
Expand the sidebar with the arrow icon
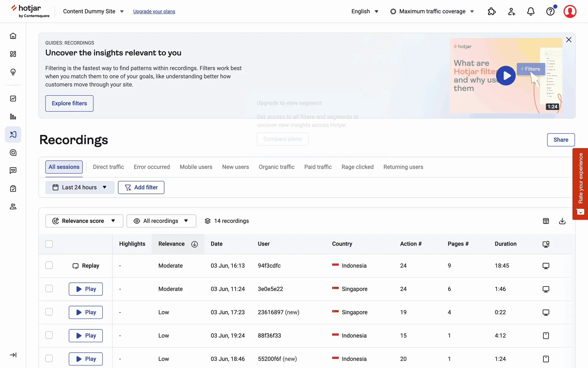click(x=13, y=355)
